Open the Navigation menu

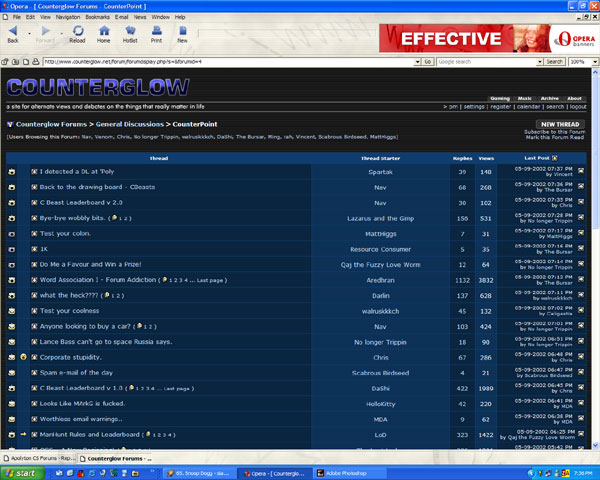pyautogui.click(x=68, y=17)
